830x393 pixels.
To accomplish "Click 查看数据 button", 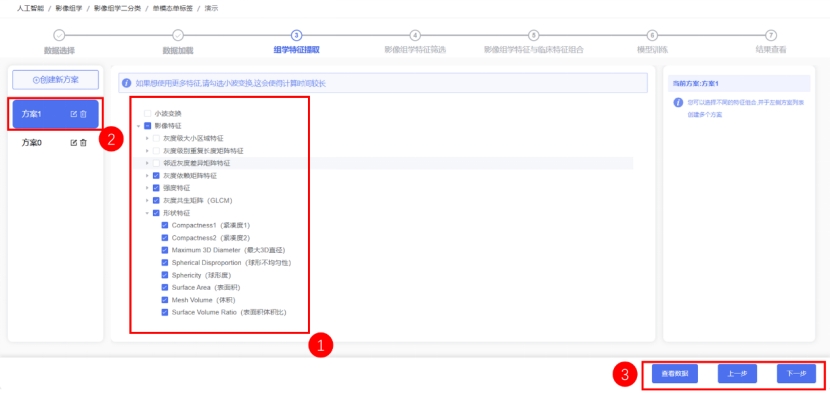I will (675, 373).
